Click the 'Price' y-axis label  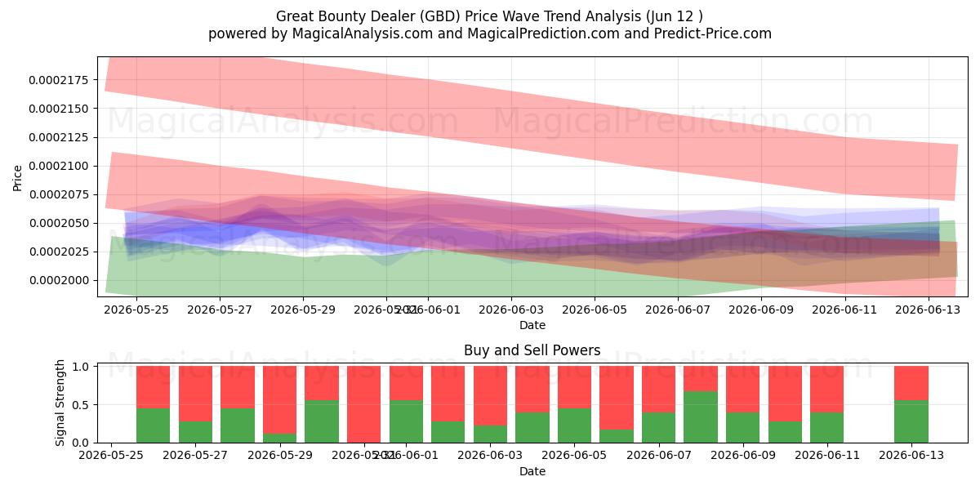[x=18, y=177]
